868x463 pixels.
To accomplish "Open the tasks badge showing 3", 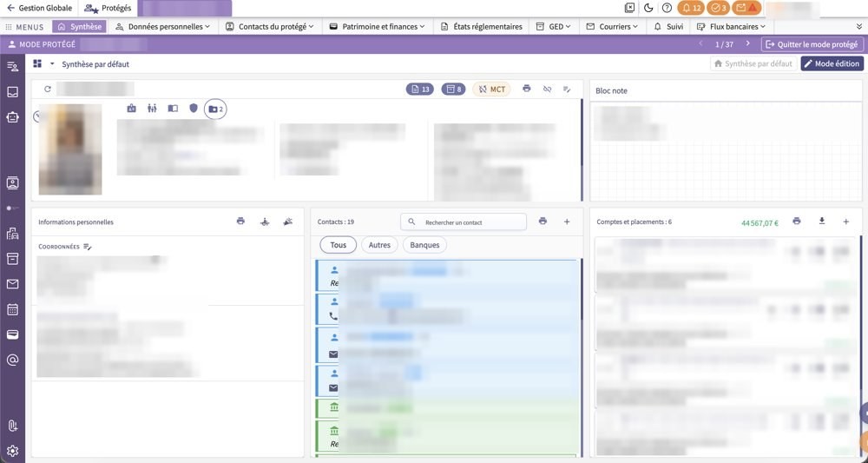I will (718, 8).
